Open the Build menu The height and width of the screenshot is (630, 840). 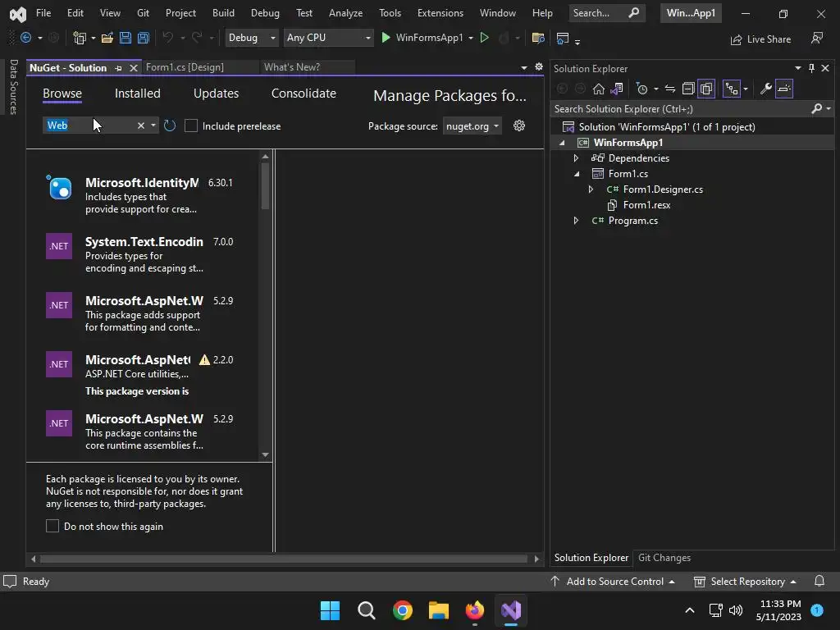coord(223,13)
